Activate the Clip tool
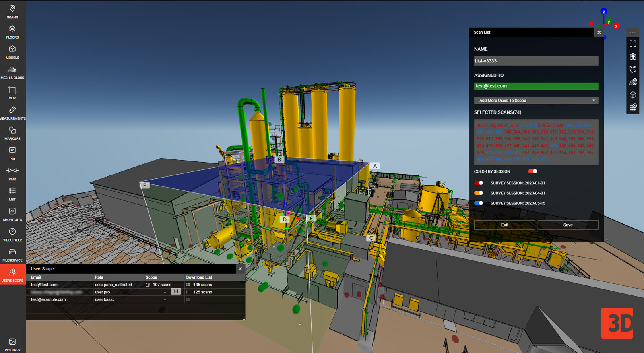The image size is (644, 353). coord(12,93)
